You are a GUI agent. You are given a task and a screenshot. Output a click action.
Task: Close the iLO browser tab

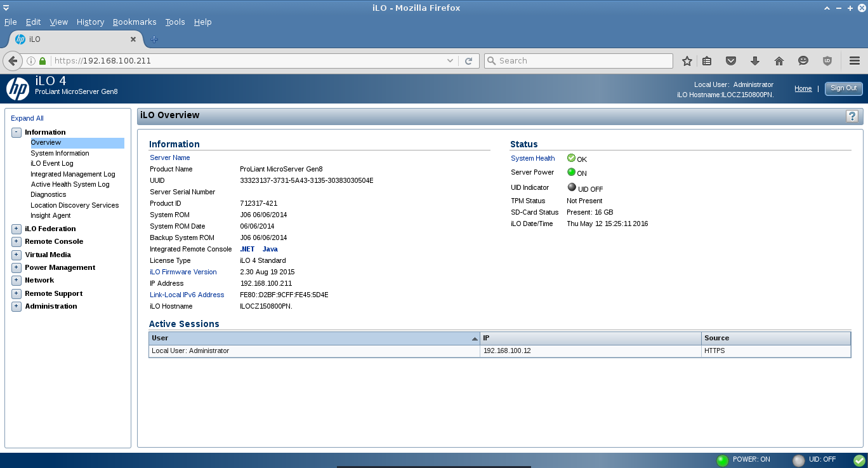point(133,39)
